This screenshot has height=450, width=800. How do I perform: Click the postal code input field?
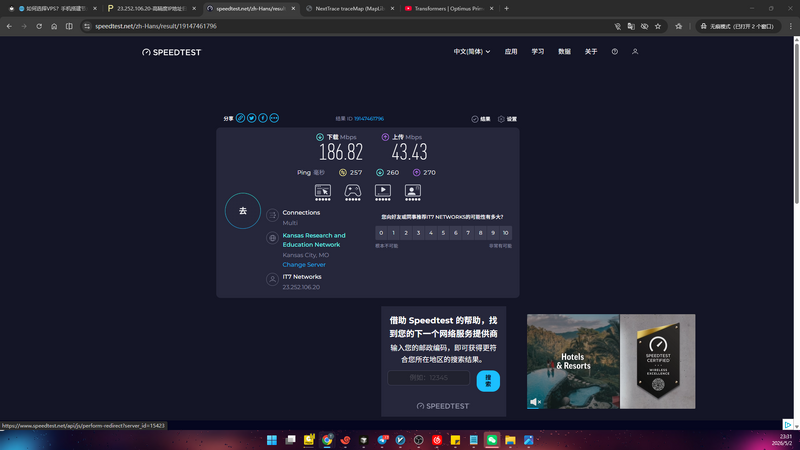tap(429, 378)
